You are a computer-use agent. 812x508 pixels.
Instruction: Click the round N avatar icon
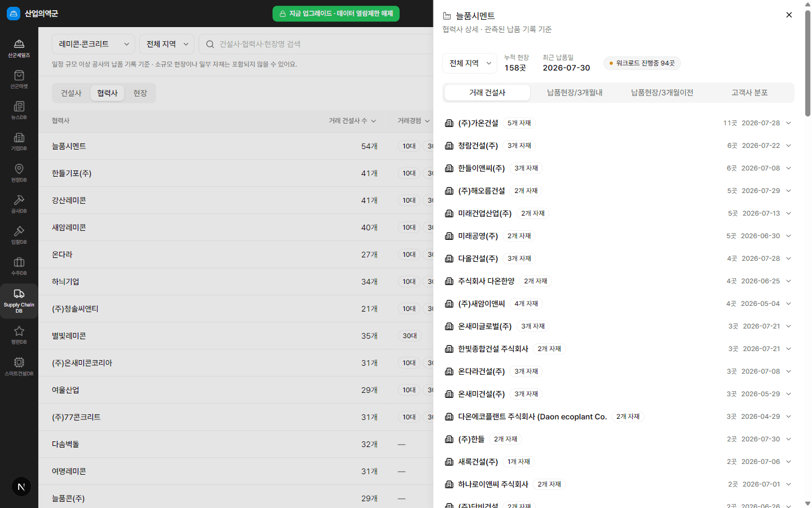pyautogui.click(x=21, y=487)
